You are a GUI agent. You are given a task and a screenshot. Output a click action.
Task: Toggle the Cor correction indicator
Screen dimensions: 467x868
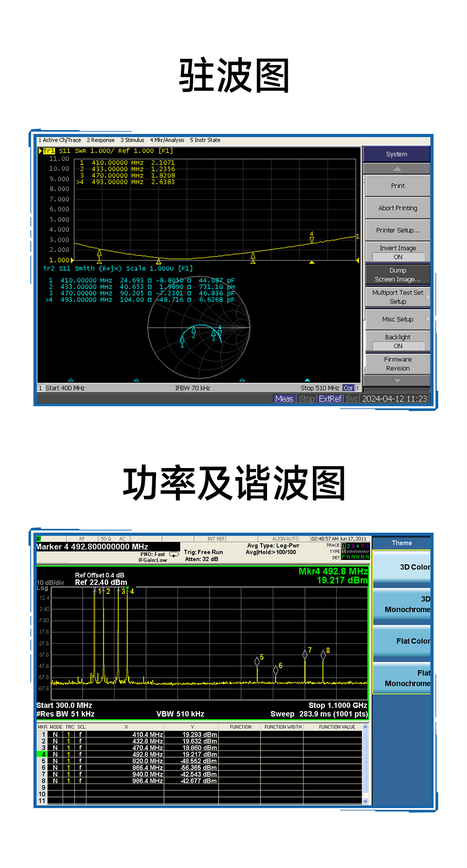click(x=348, y=388)
